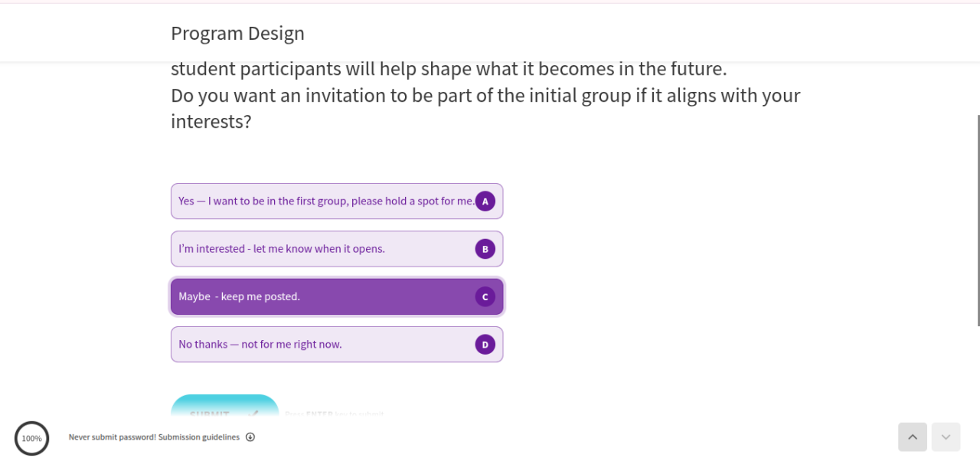Choose "I'm interested - let me know when it opens"

pos(282,249)
